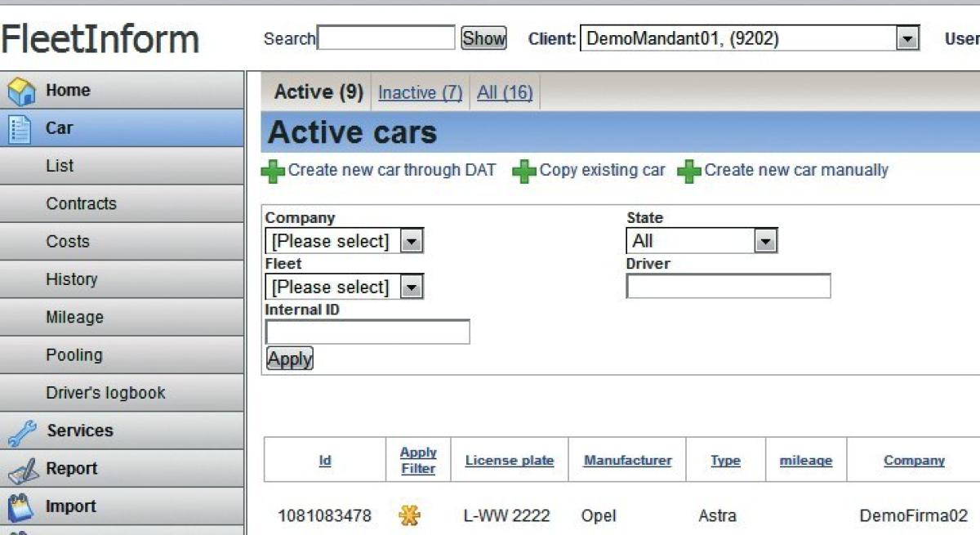Open the Costs submenu item
980x535 pixels.
pos(122,241)
